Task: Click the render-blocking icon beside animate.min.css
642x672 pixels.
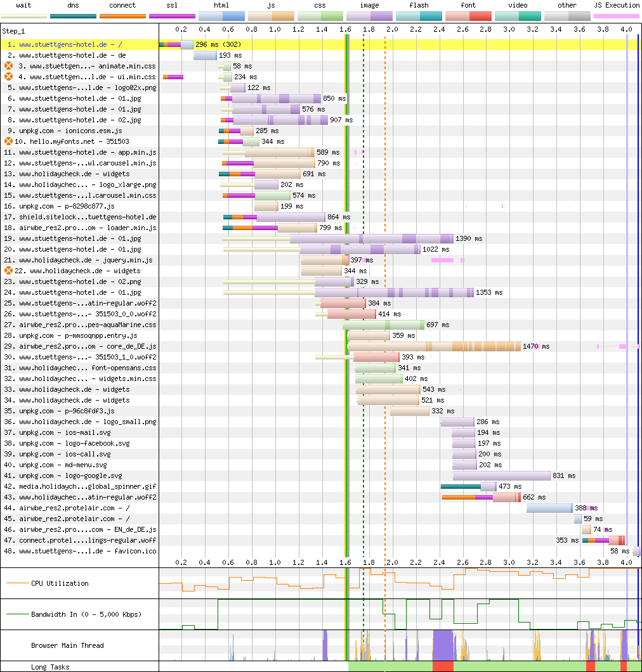Action: coord(9,66)
